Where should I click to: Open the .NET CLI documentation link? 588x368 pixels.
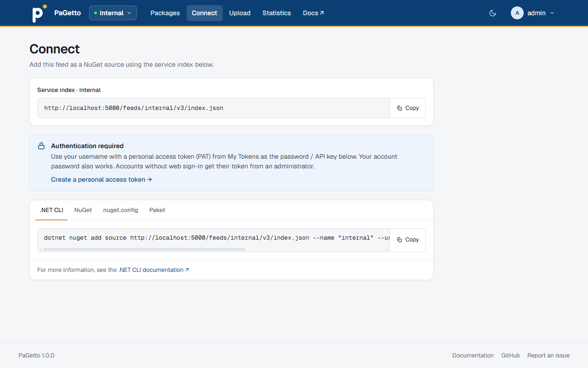[153, 270]
